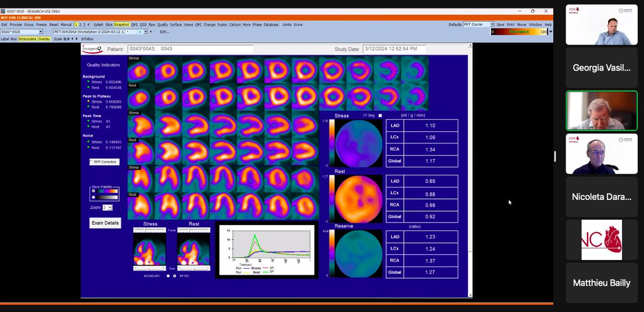The height and width of the screenshot is (312, 644).
Task: Select dataset number 2
Action: coord(80,25)
